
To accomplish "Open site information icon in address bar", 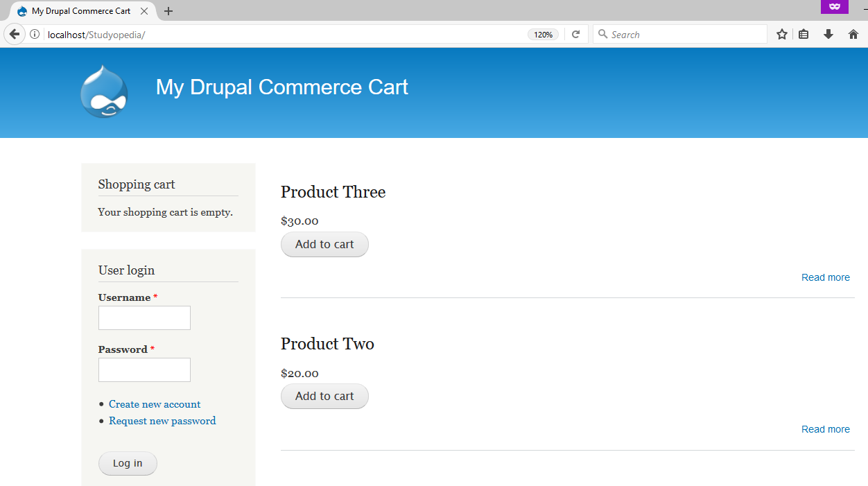I will [35, 34].
